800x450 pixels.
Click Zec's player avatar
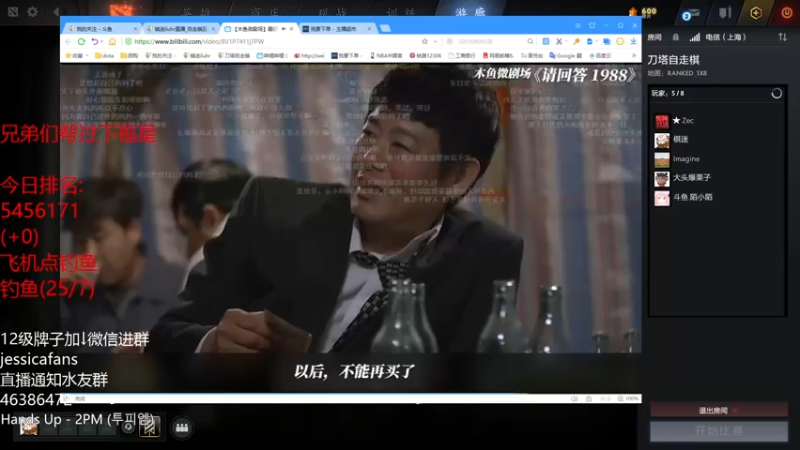pos(662,121)
